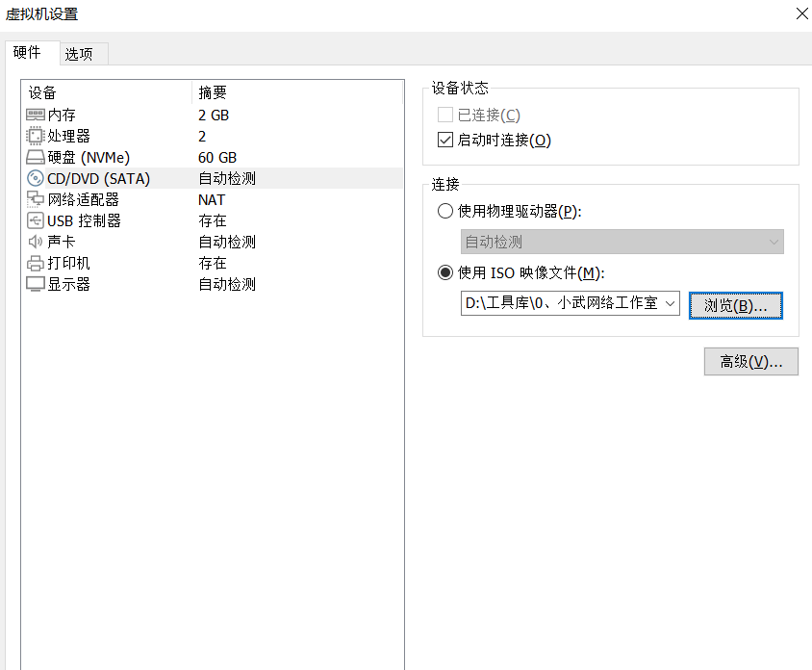
Task: Click the processor count value 2
Action: click(x=202, y=137)
